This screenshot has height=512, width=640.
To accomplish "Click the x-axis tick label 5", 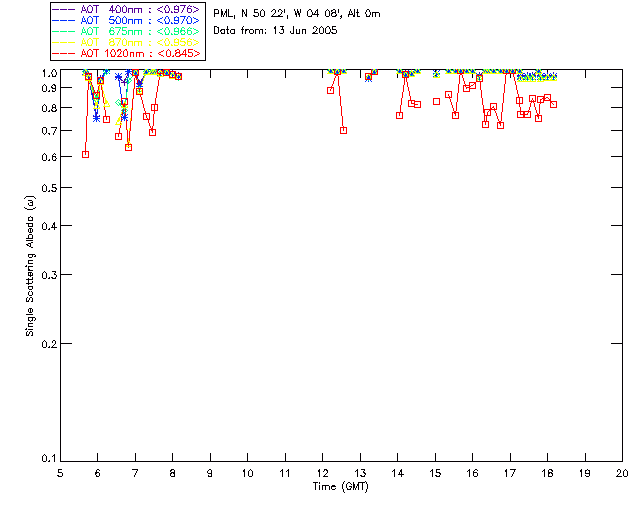I will pos(60,473).
